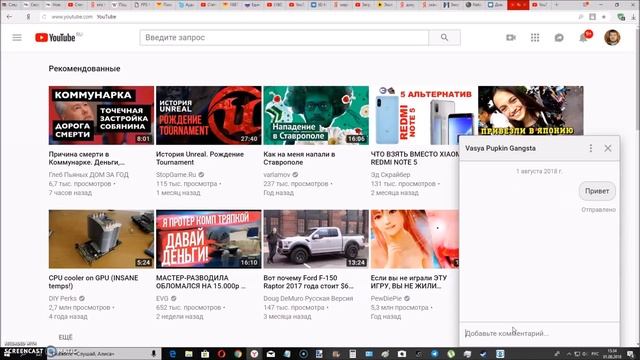Open the YouTube hamburger guide menu
This screenshot has height=360, width=640.
(x=17, y=38)
